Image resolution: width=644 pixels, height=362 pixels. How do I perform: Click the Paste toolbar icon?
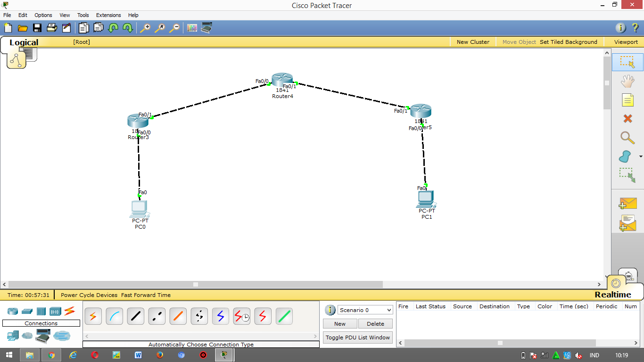pyautogui.click(x=98, y=28)
